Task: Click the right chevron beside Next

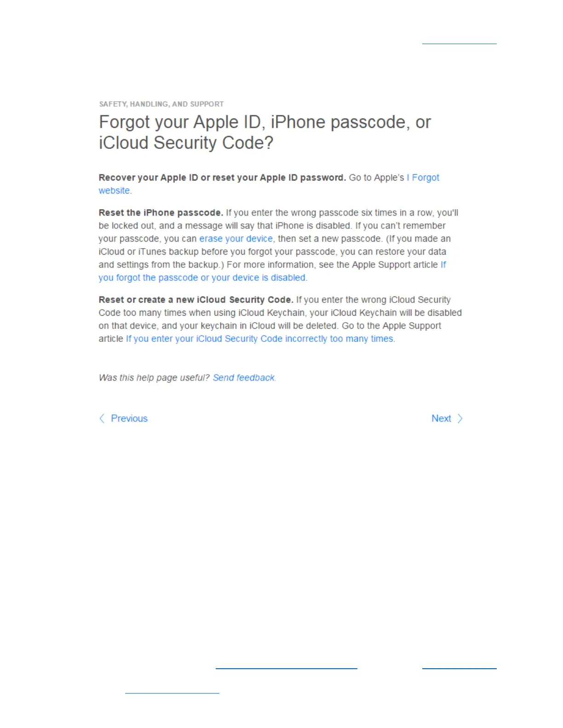Action: coord(460,418)
